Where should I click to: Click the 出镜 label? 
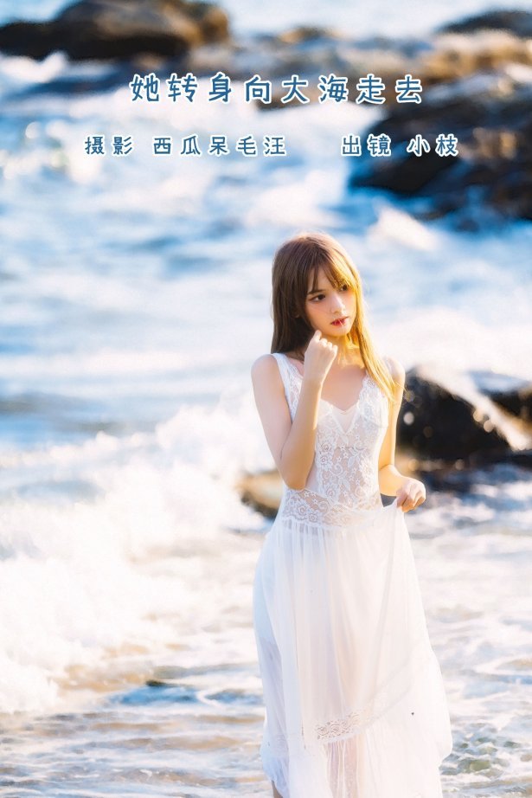(365, 145)
